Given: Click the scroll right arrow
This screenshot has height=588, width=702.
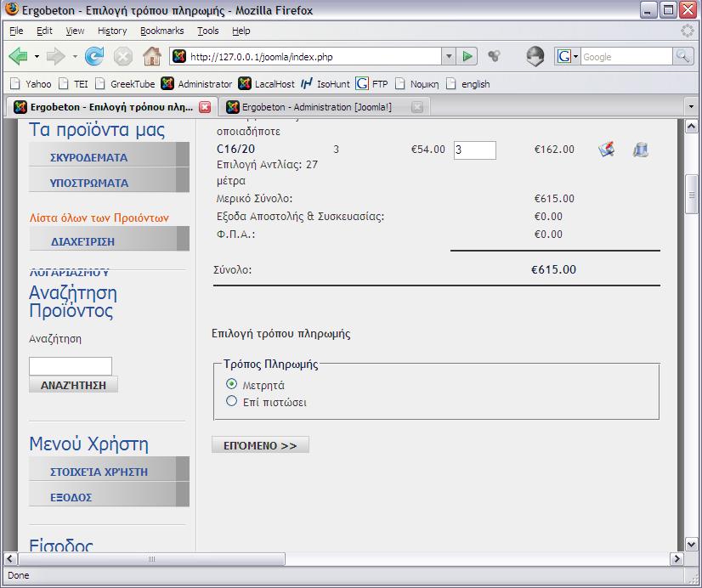Looking at the screenshot, I should [677, 559].
